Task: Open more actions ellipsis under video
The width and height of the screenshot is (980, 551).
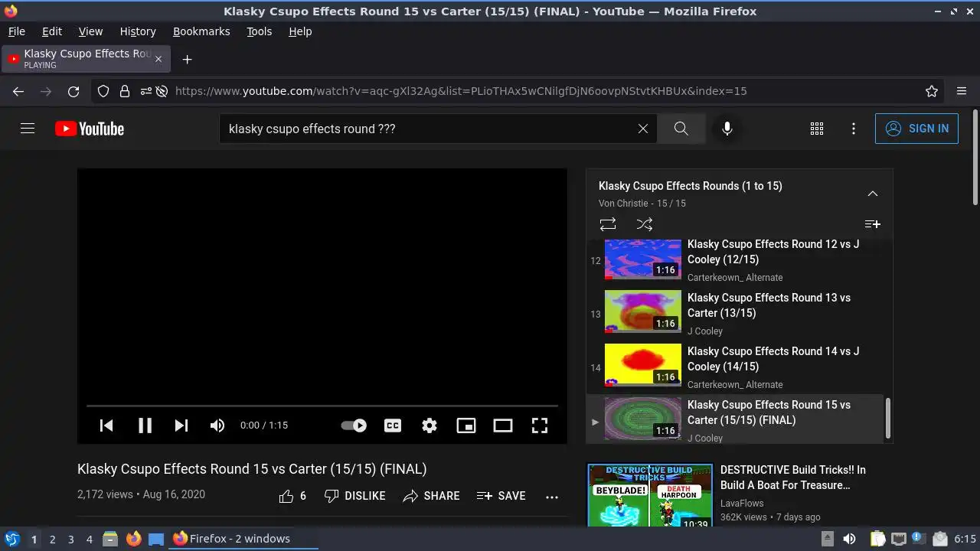Action: tap(552, 497)
